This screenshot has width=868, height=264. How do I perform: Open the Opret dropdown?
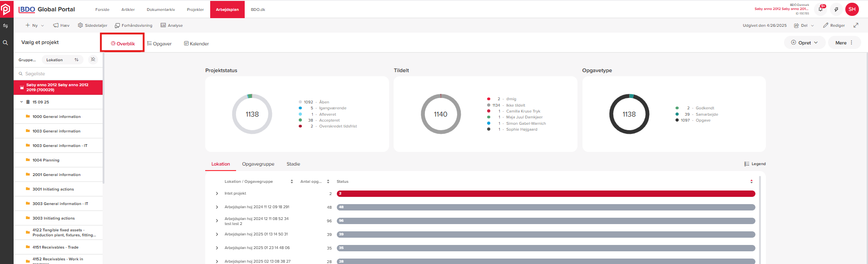[804, 43]
